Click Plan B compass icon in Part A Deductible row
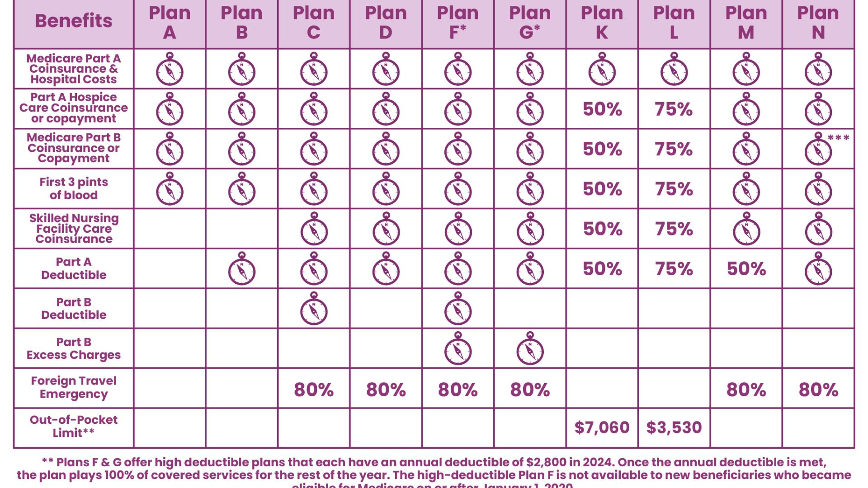 242,269
